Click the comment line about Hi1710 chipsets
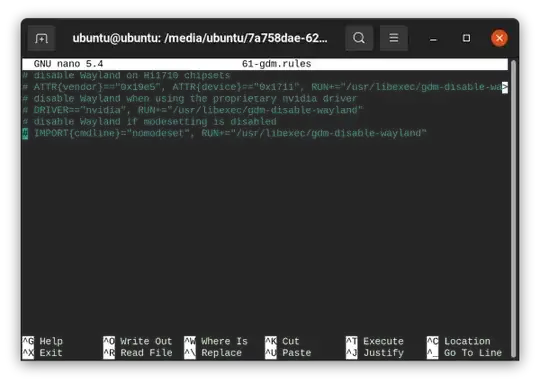The width and height of the screenshot is (540, 384). (126, 75)
